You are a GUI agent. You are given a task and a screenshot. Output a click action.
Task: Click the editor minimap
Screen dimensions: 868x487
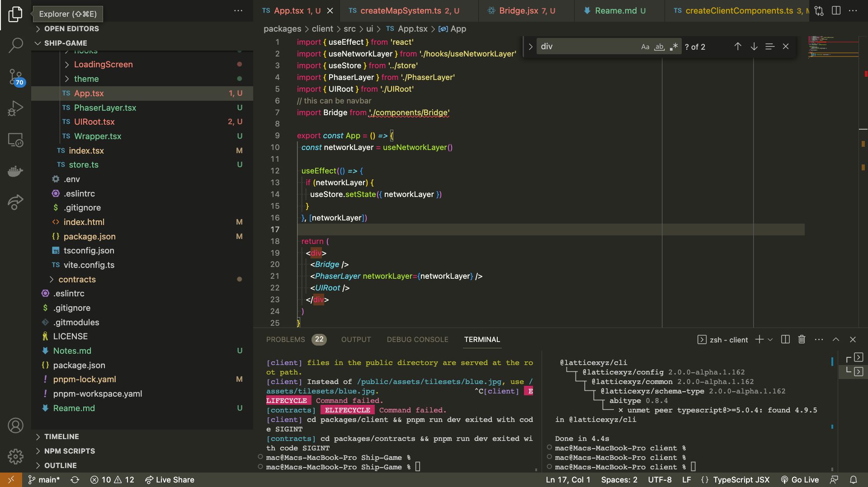tap(833, 47)
